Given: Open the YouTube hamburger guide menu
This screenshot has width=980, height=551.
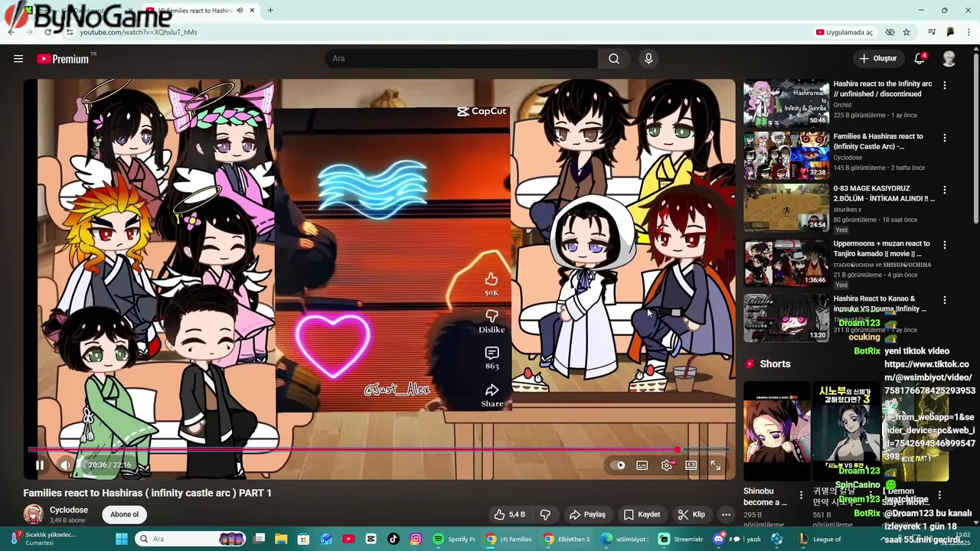Looking at the screenshot, I should 18,59.
